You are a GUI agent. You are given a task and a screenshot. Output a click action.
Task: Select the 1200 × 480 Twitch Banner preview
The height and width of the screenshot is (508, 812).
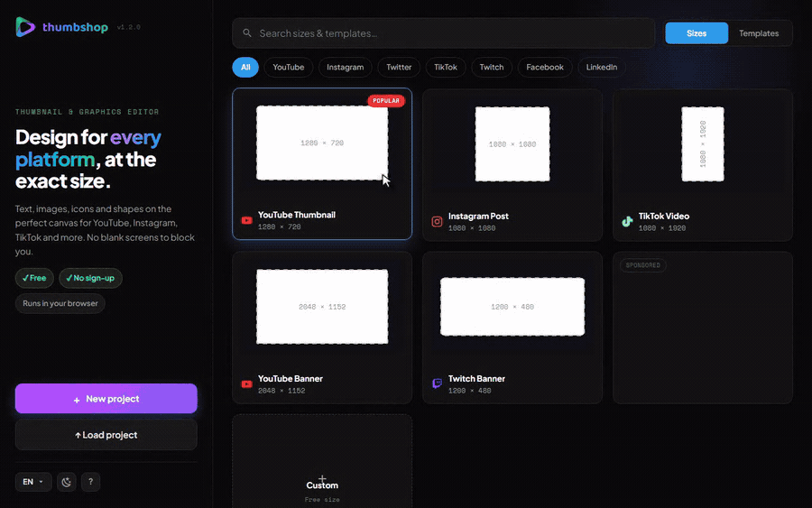(x=512, y=307)
